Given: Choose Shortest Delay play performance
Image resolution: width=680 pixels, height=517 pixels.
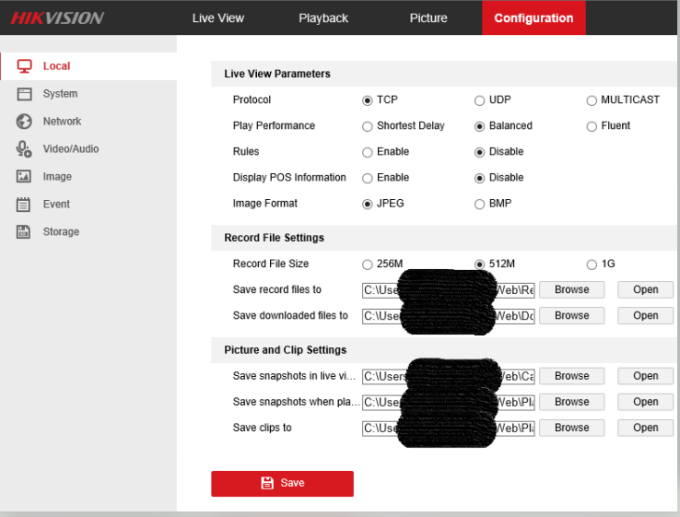Looking at the screenshot, I should point(367,126).
